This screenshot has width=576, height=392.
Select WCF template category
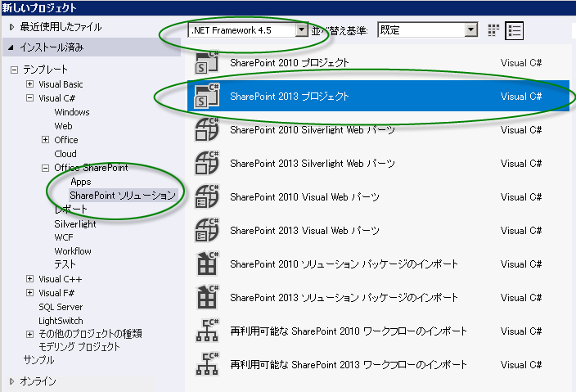pos(64,237)
